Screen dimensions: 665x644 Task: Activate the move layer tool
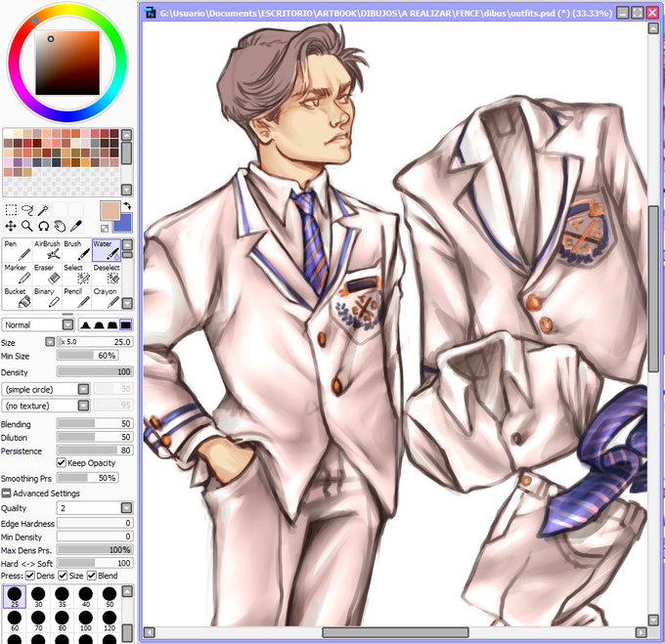click(11, 226)
